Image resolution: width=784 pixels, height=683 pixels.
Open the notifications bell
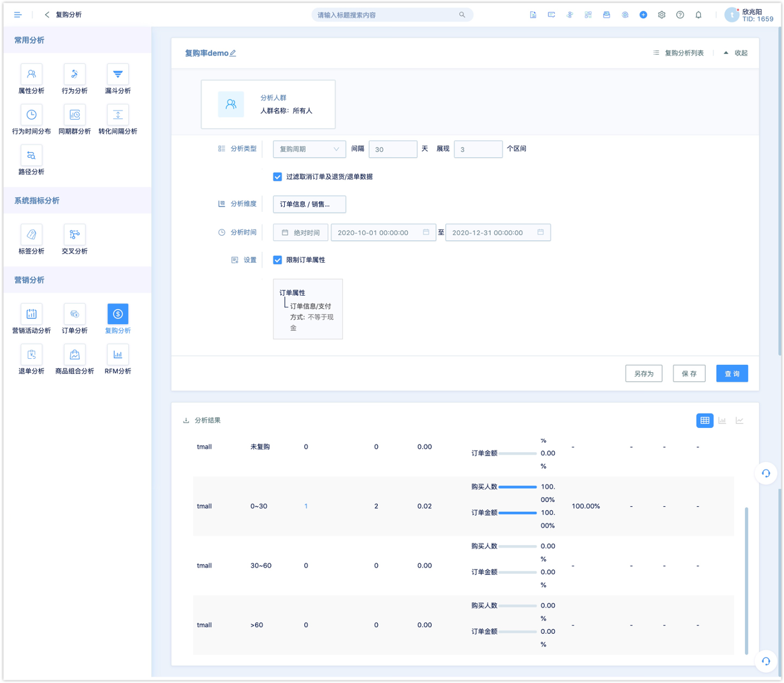698,15
